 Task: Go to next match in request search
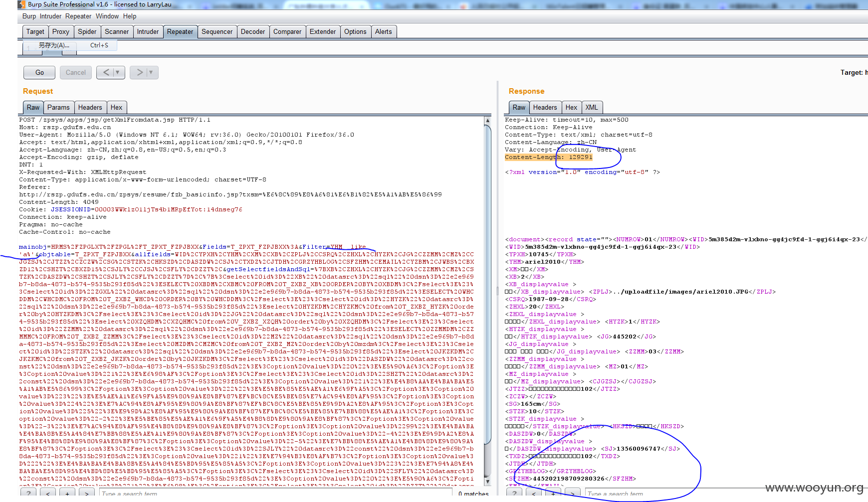(87, 494)
